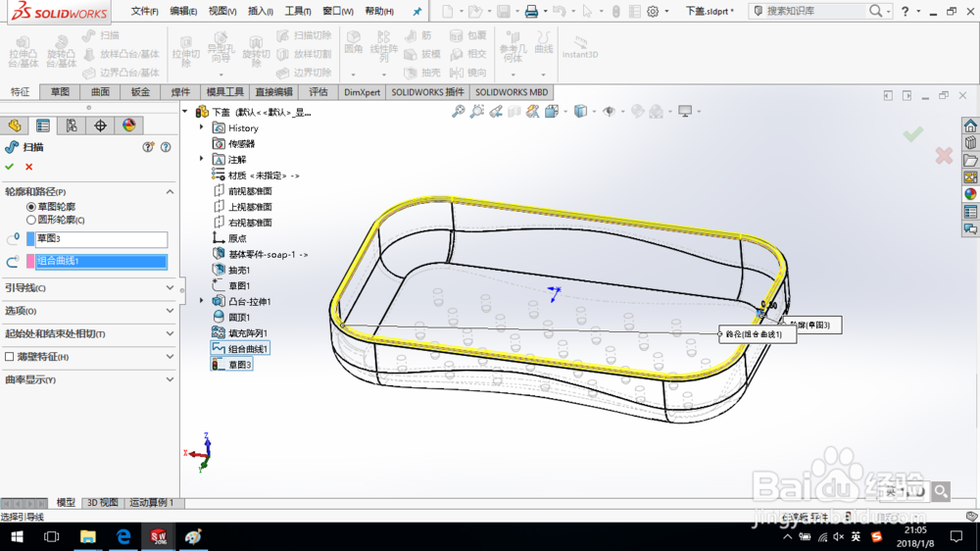The image size is (980, 551).
Task: Expand the 起始处和结束处相切 section
Action: click(170, 334)
